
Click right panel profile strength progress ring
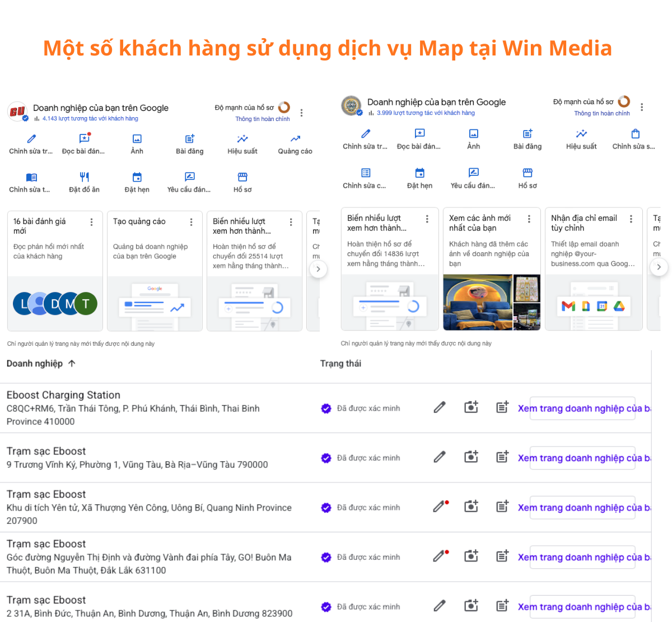click(624, 101)
